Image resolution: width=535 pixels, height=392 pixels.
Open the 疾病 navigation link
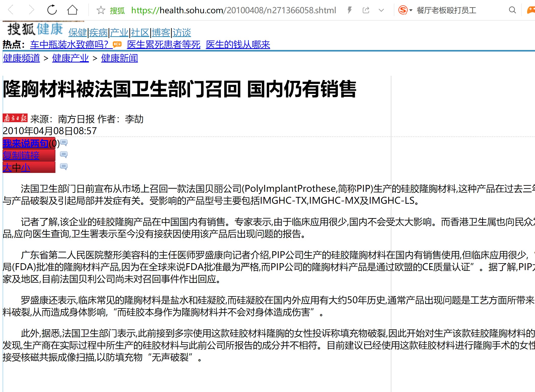point(99,33)
